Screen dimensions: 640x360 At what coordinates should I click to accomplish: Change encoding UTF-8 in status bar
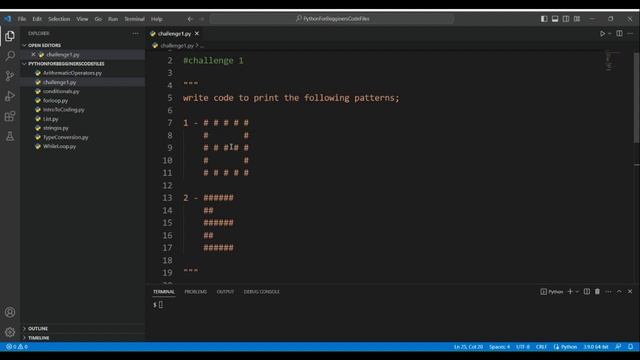[x=523, y=347]
